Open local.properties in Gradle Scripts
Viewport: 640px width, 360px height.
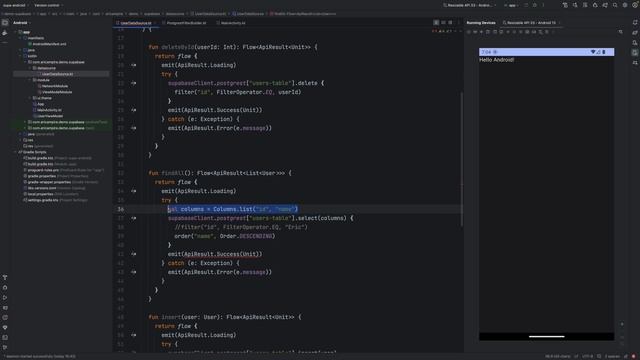tap(41, 194)
